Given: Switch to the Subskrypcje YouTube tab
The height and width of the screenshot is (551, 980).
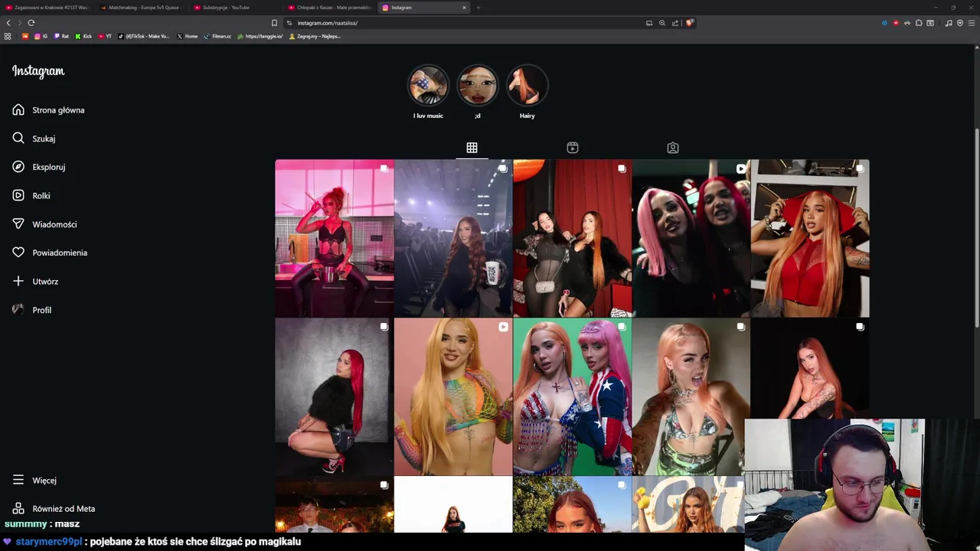Looking at the screenshot, I should pos(236,8).
